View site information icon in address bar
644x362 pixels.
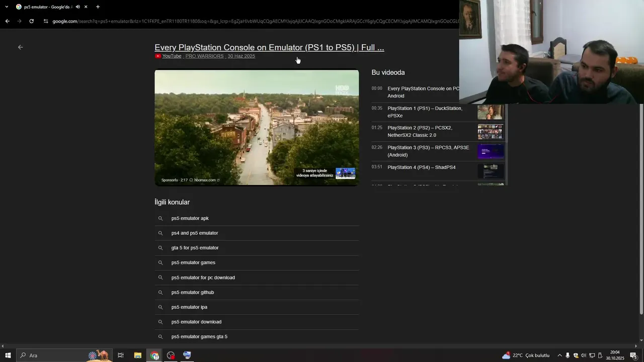coord(46,21)
